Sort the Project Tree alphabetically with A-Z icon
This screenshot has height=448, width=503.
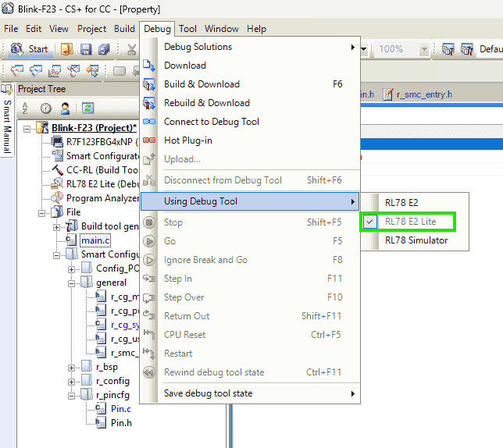(x=25, y=108)
